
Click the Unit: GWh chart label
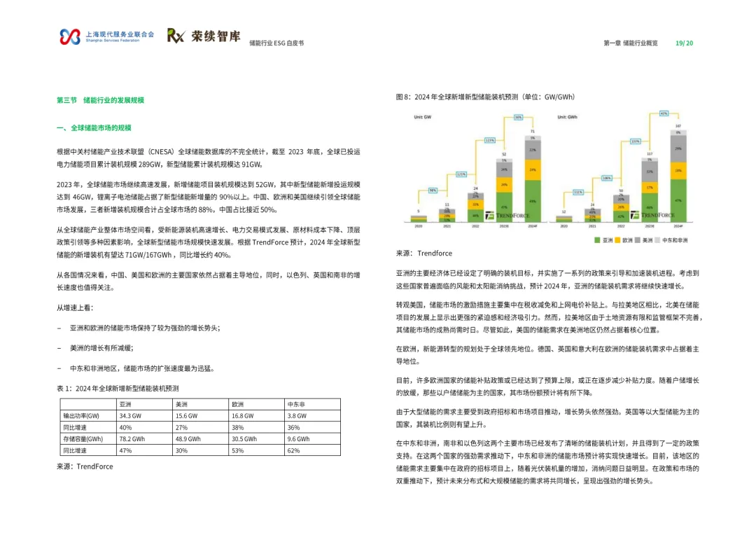click(x=568, y=117)
